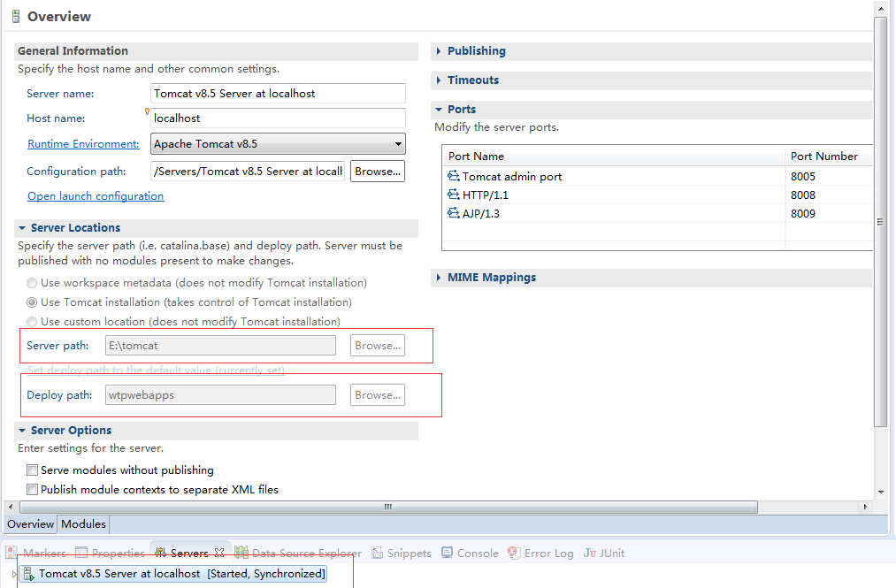This screenshot has height=588, width=896.
Task: Click the Servers view icon
Action: coord(161,553)
